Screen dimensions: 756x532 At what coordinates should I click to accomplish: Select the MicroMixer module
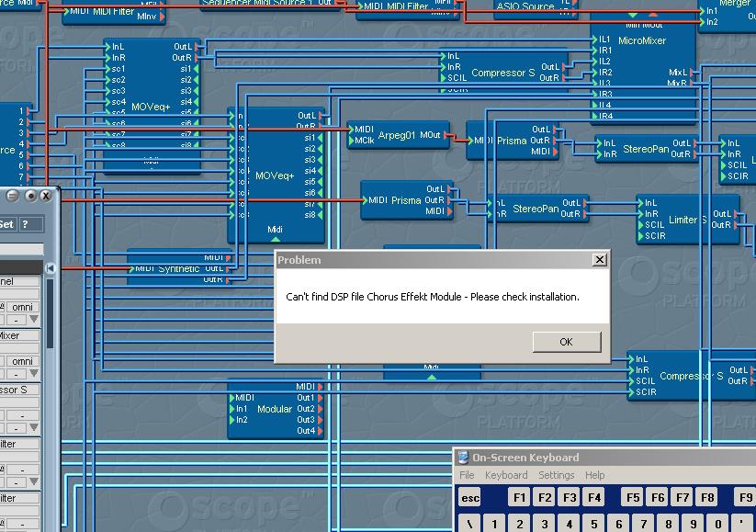pos(642,41)
